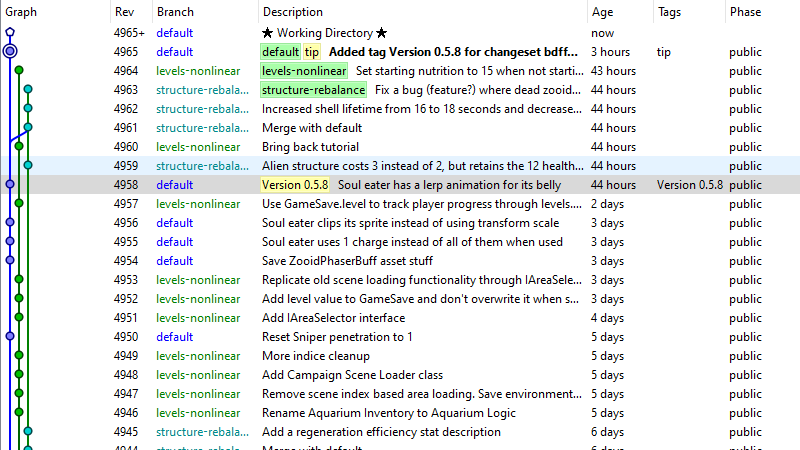The height and width of the screenshot is (450, 800).
Task: Click the Description column header
Action: tap(293, 12)
